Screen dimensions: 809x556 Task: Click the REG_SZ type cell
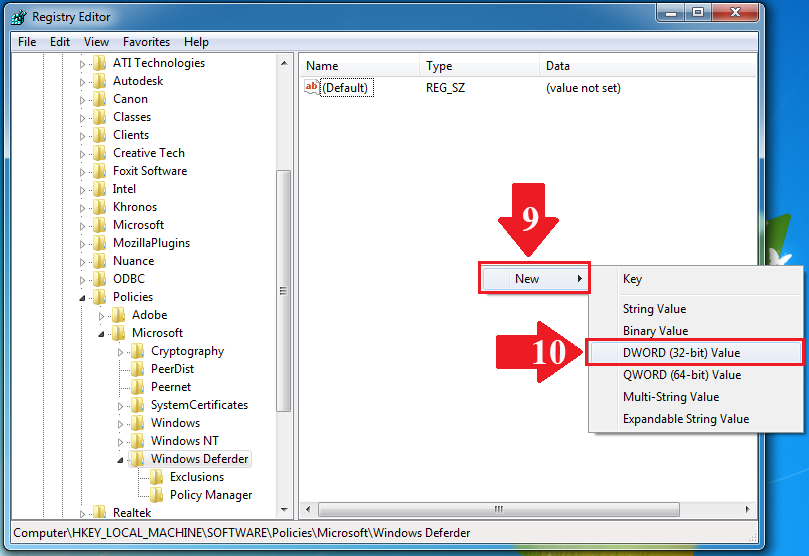click(445, 88)
